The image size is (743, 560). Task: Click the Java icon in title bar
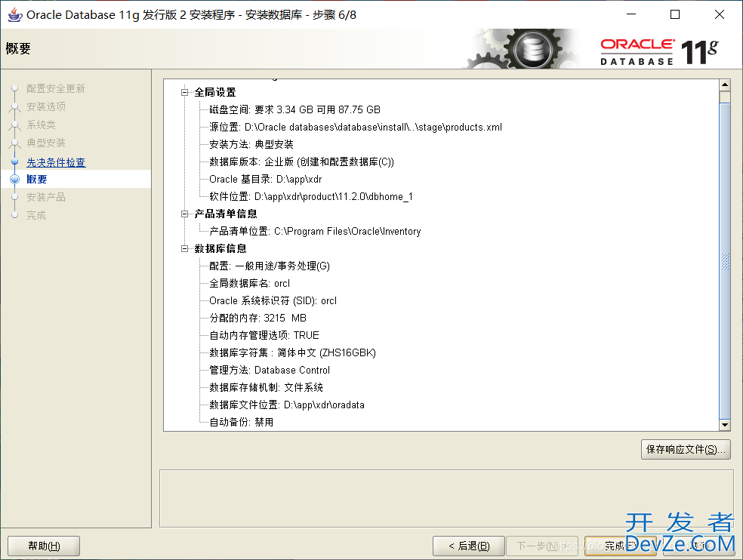tap(14, 14)
